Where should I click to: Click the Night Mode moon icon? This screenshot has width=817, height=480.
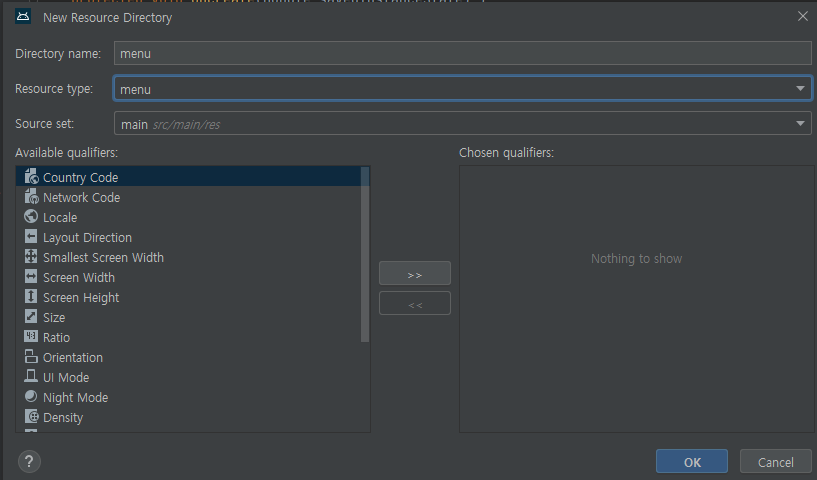31,396
